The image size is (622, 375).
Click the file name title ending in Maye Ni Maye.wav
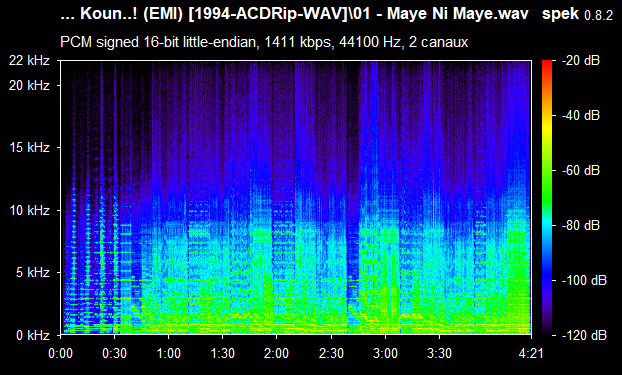pos(295,14)
